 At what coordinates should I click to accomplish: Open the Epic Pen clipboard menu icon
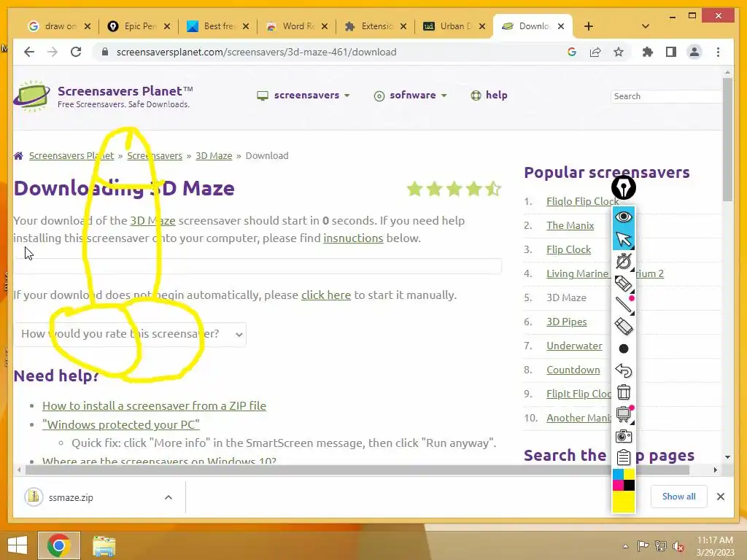[x=623, y=457]
